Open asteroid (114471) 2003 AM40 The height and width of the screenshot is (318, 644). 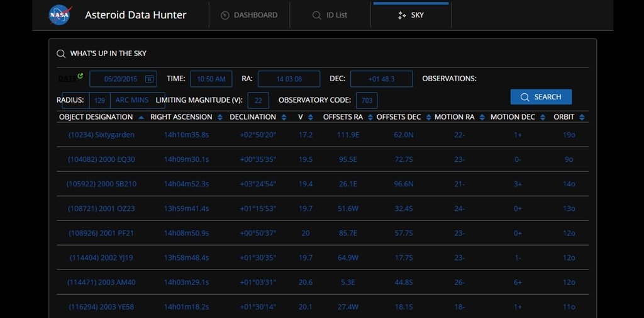click(101, 283)
